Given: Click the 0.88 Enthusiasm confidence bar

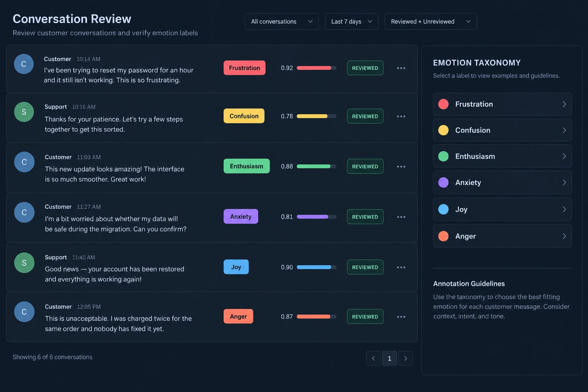Looking at the screenshot, I should pos(317,167).
